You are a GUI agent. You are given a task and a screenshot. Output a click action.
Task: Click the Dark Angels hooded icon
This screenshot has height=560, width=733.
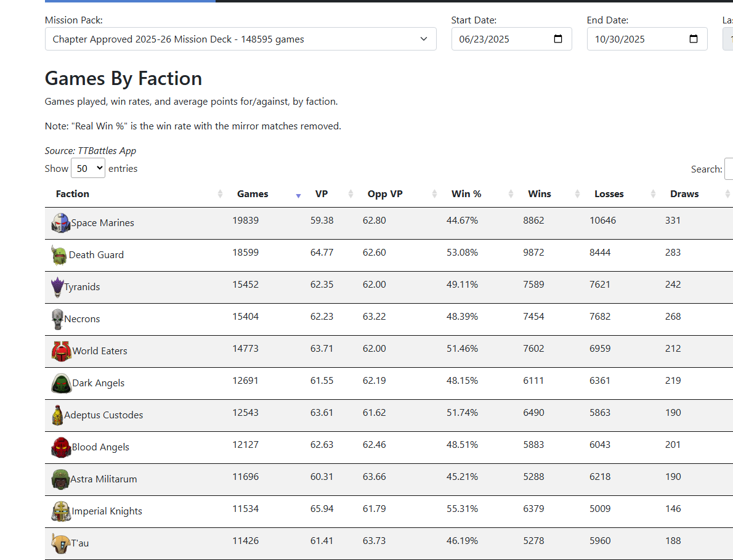point(62,383)
